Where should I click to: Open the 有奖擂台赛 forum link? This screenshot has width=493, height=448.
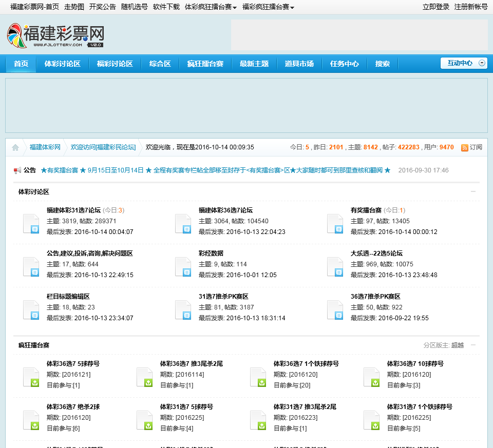point(366,210)
